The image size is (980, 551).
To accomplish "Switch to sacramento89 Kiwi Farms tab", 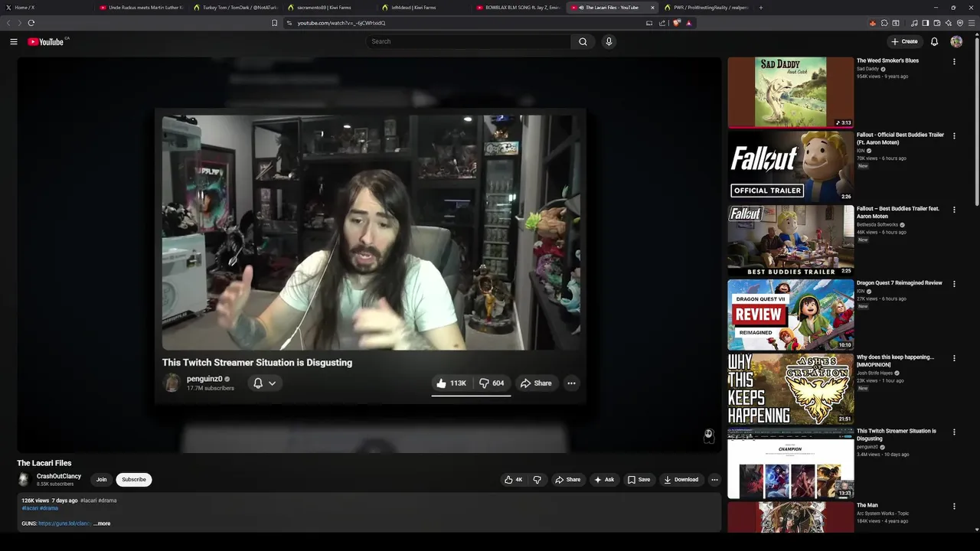I will click(x=329, y=8).
